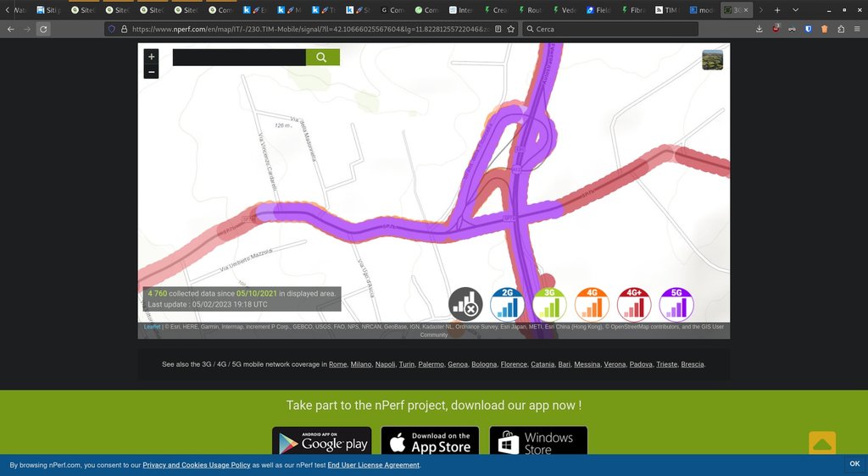
Task: Download app from Google Play badge
Action: coord(321,442)
